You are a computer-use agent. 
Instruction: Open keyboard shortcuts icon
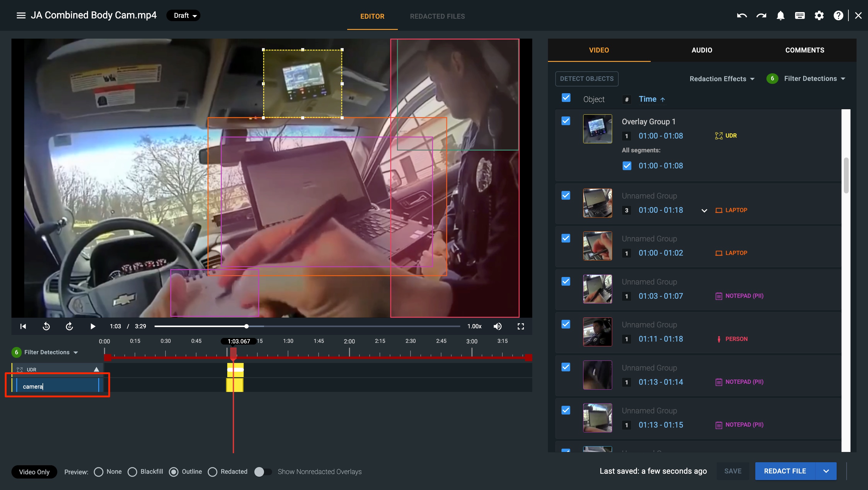[800, 15]
